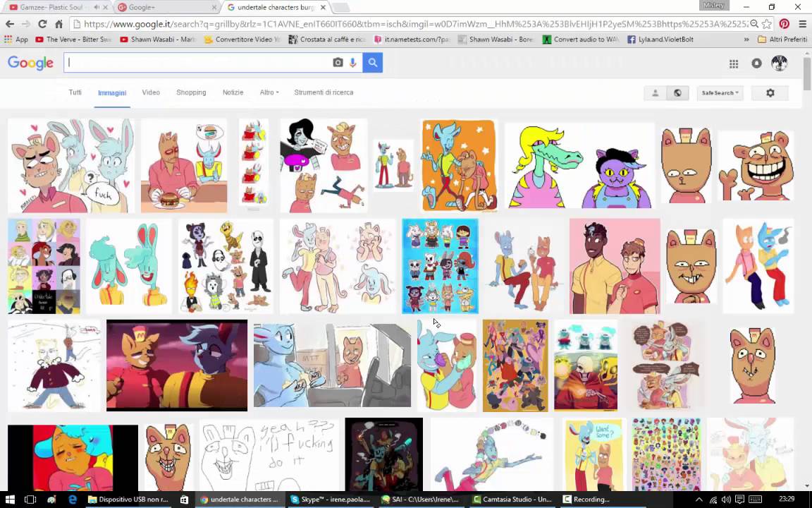Switch to the Google+ browser tab
812x508 pixels.
(x=165, y=7)
